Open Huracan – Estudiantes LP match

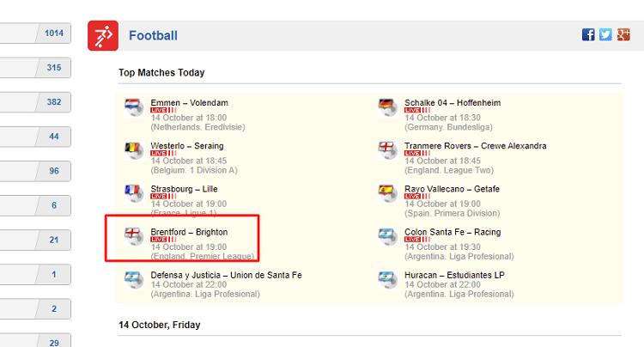pyautogui.click(x=454, y=275)
